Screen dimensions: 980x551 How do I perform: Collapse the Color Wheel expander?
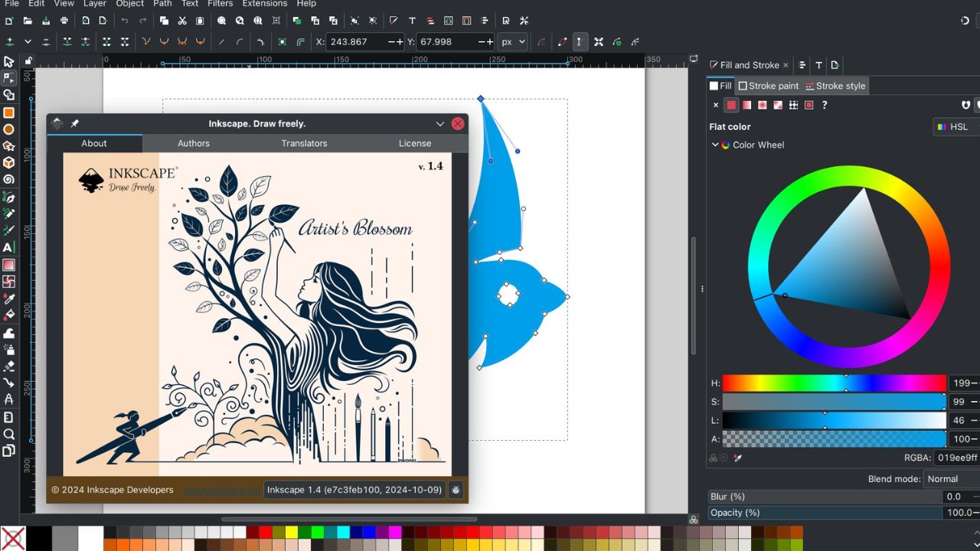tap(715, 145)
